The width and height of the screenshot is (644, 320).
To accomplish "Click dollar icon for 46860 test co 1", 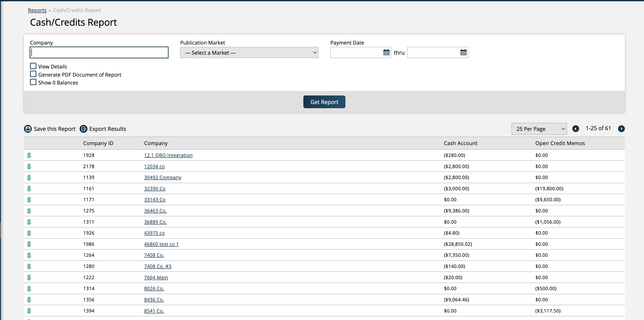I will 29,244.
